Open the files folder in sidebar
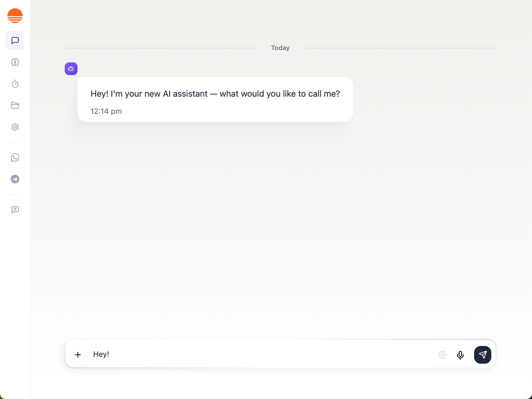532x399 pixels. pyautogui.click(x=15, y=105)
